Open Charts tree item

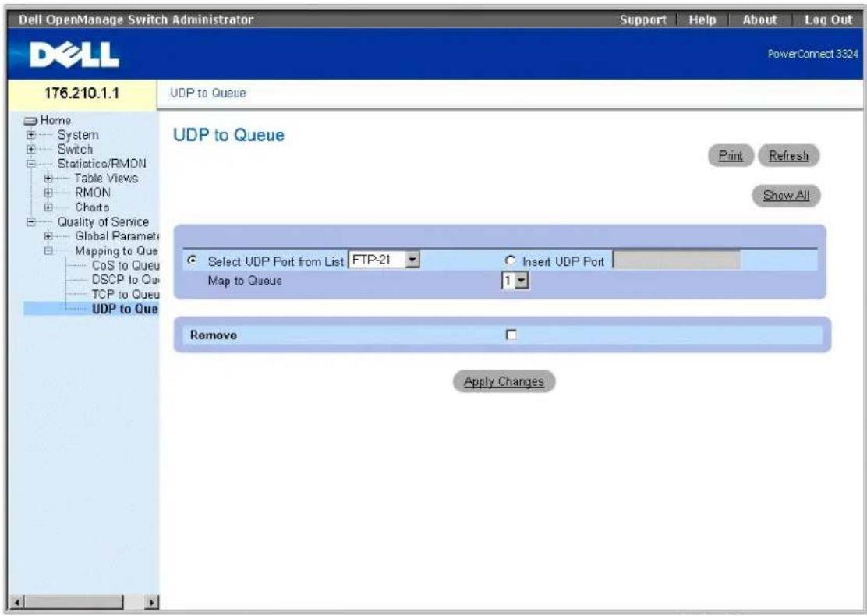(92, 207)
